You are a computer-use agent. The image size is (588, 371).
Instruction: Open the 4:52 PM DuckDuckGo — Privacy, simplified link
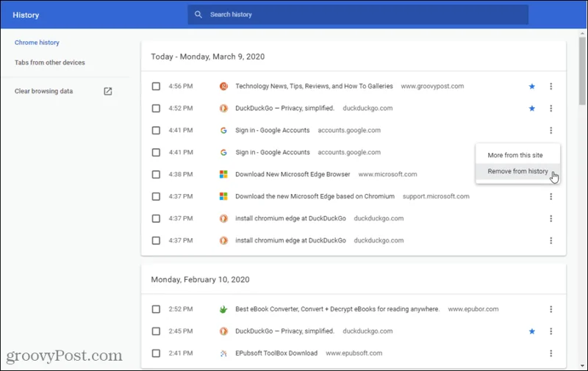pyautogui.click(x=284, y=108)
